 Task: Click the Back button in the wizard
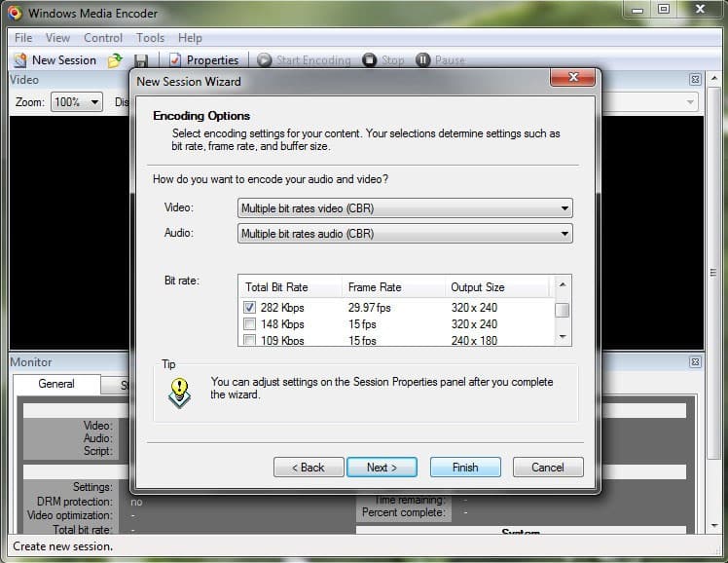309,467
